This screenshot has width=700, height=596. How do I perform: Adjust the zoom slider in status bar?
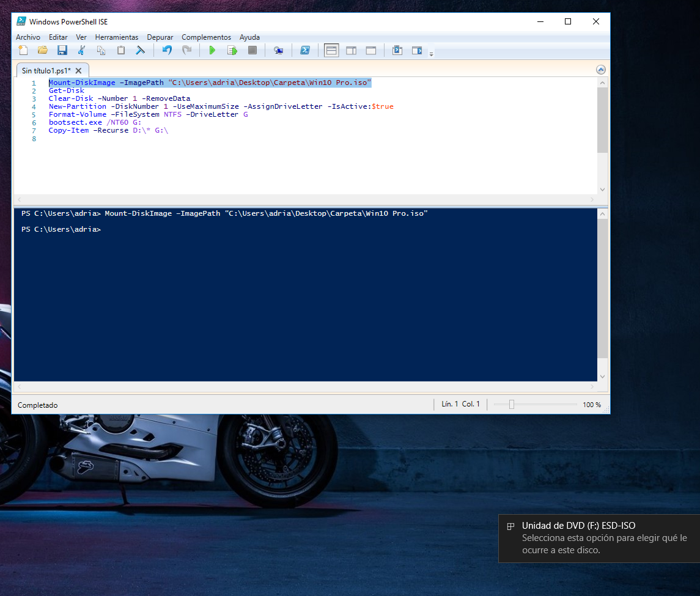(512, 405)
